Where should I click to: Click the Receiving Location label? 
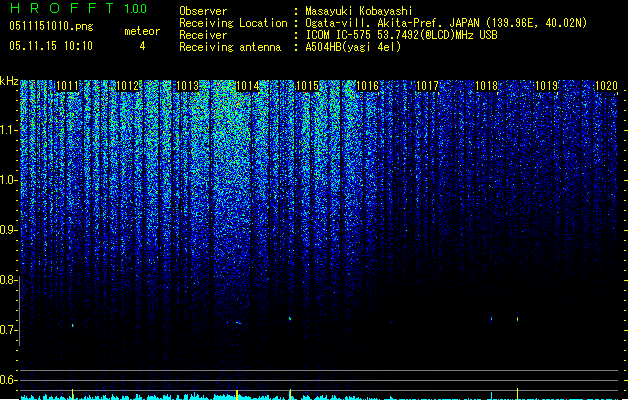233,23
